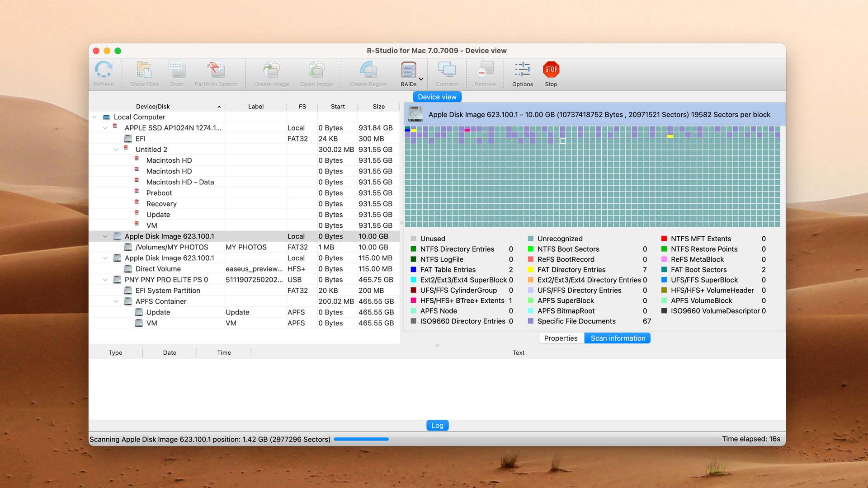Stop the running scan

pos(551,70)
